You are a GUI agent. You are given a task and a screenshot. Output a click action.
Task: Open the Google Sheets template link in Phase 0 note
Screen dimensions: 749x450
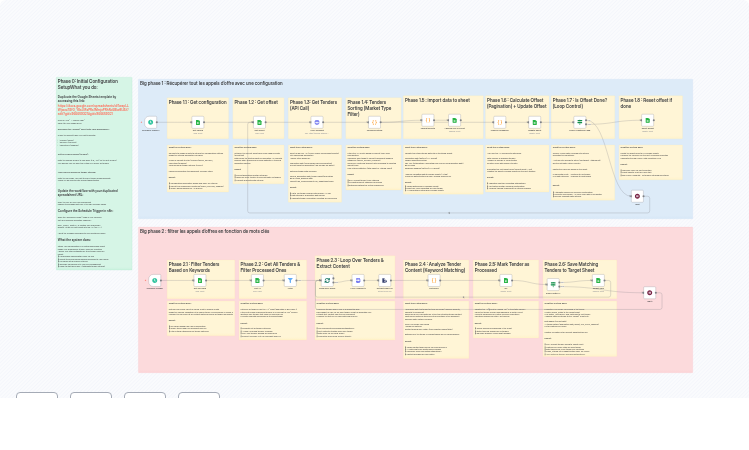pyautogui.click(x=91, y=108)
